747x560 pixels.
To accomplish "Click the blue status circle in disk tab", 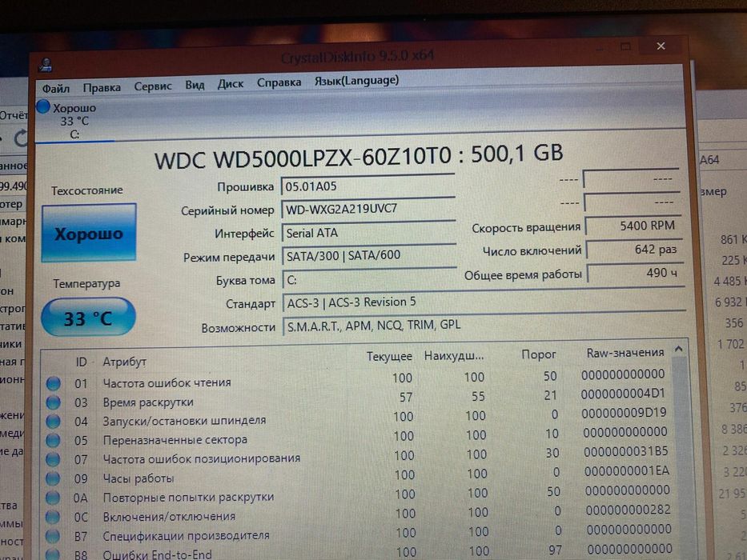I will (x=43, y=106).
